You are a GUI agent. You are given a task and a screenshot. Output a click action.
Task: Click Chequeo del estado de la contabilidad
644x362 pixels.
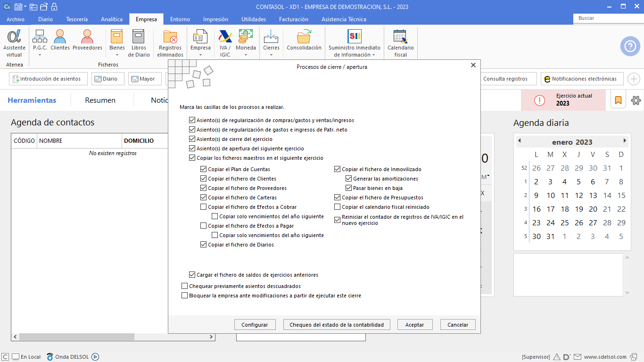[x=339, y=325]
